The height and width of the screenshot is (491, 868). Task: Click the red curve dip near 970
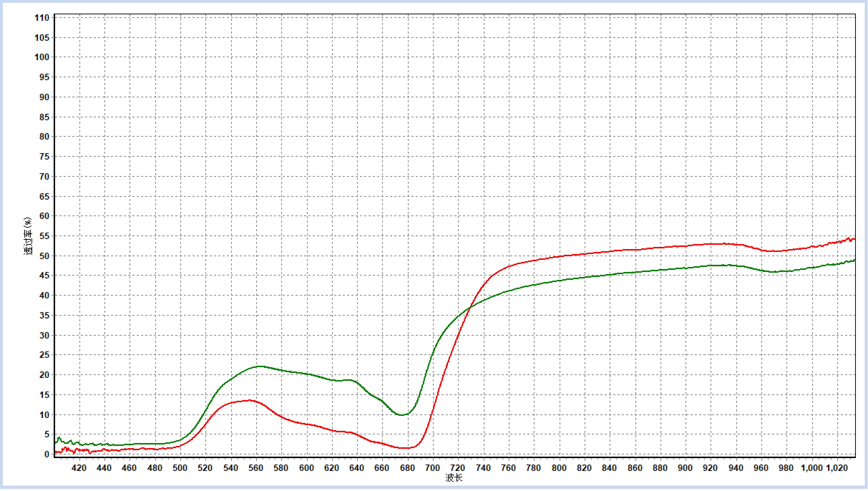click(774, 251)
